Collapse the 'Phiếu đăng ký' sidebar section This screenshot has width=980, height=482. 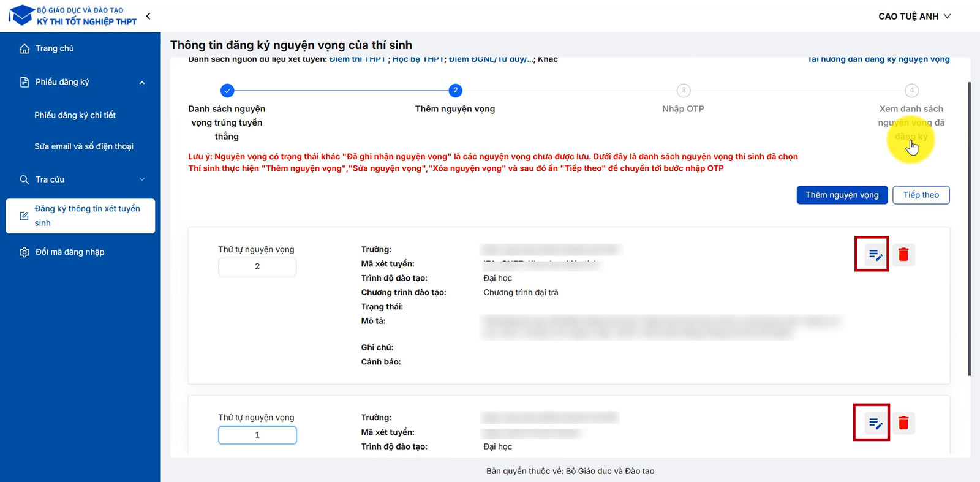pos(142,82)
